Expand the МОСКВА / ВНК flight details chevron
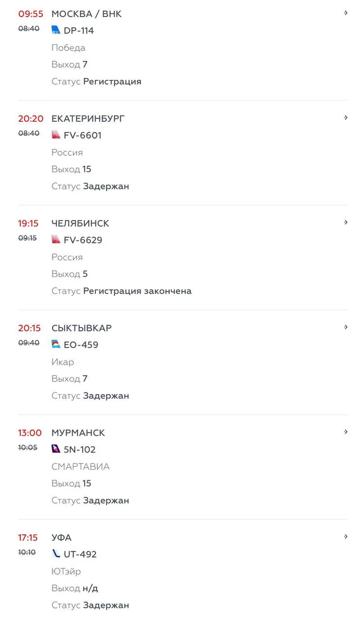 pyautogui.click(x=346, y=13)
